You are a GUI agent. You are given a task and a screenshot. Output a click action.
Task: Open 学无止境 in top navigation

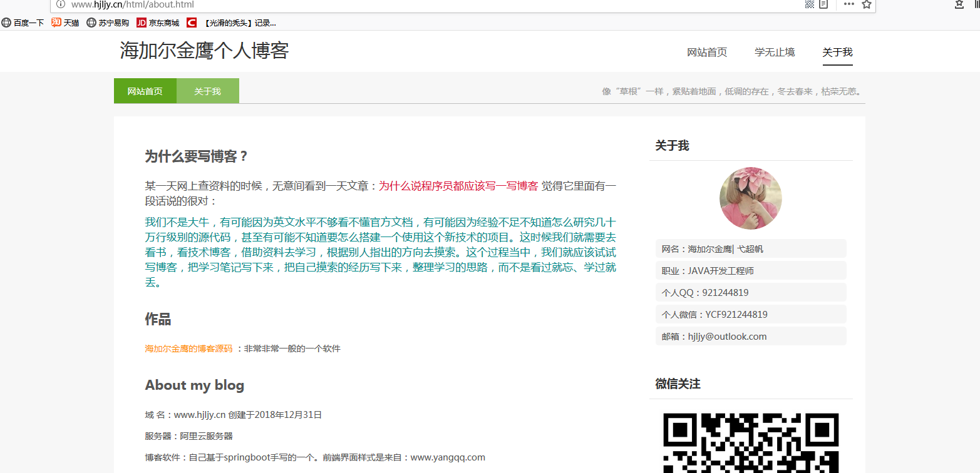click(775, 53)
